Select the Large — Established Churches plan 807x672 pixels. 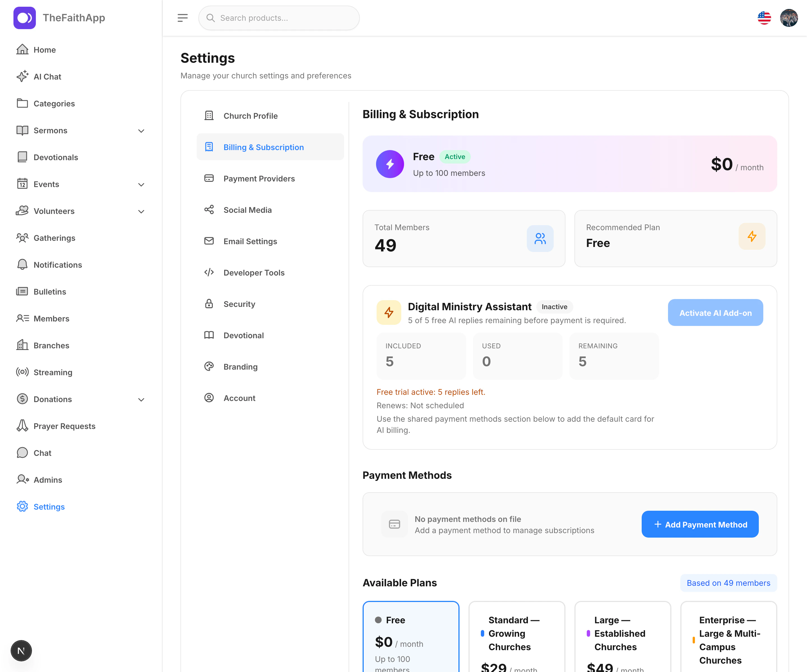(623, 637)
